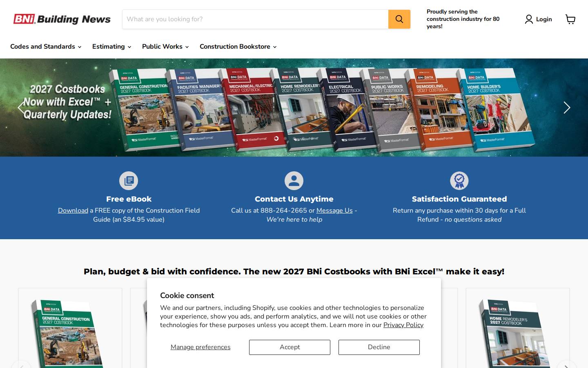Click the Login link text
Viewport: 588px width, 368px height.
coord(544,19)
